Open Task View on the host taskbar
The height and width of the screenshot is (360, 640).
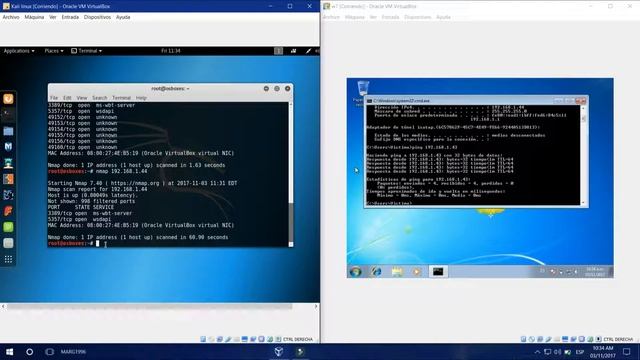(x=49, y=352)
